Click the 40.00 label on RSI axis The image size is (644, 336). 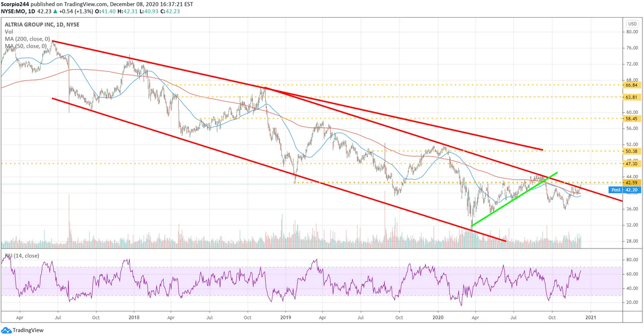tap(632, 289)
